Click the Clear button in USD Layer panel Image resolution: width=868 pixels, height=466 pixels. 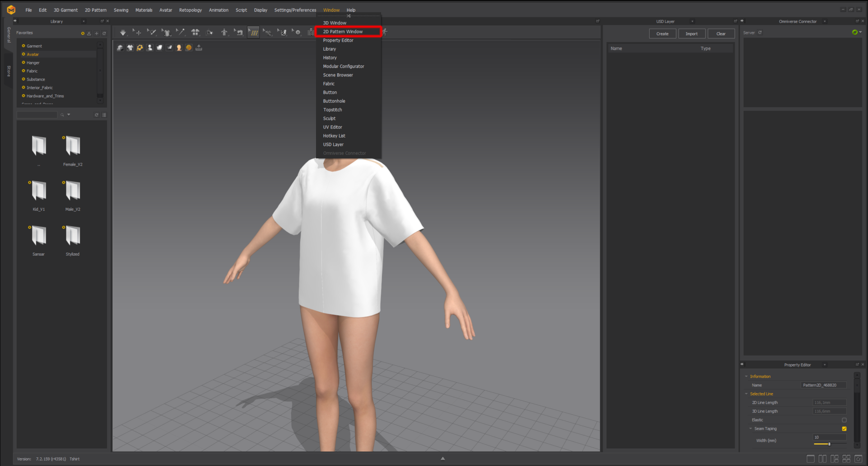721,33
